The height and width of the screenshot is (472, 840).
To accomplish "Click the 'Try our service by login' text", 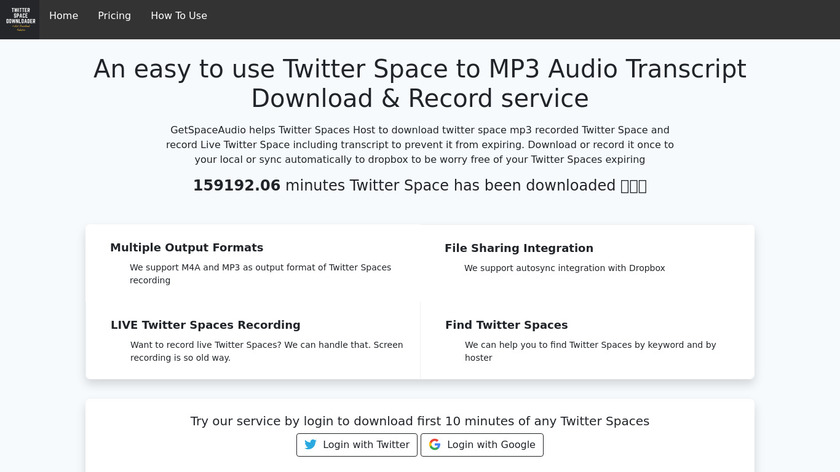I will pyautogui.click(x=420, y=421).
